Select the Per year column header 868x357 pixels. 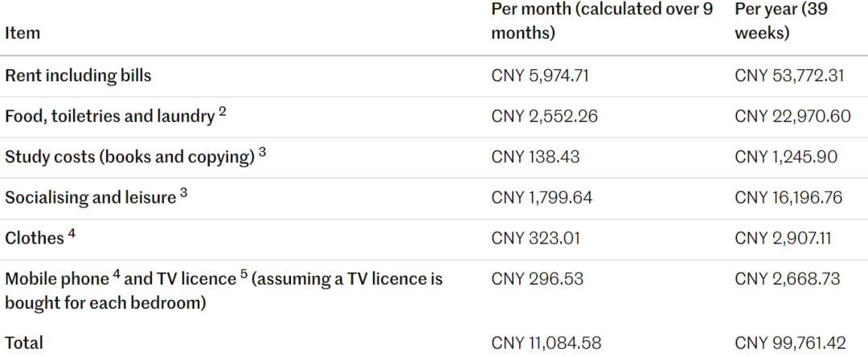[x=781, y=21]
